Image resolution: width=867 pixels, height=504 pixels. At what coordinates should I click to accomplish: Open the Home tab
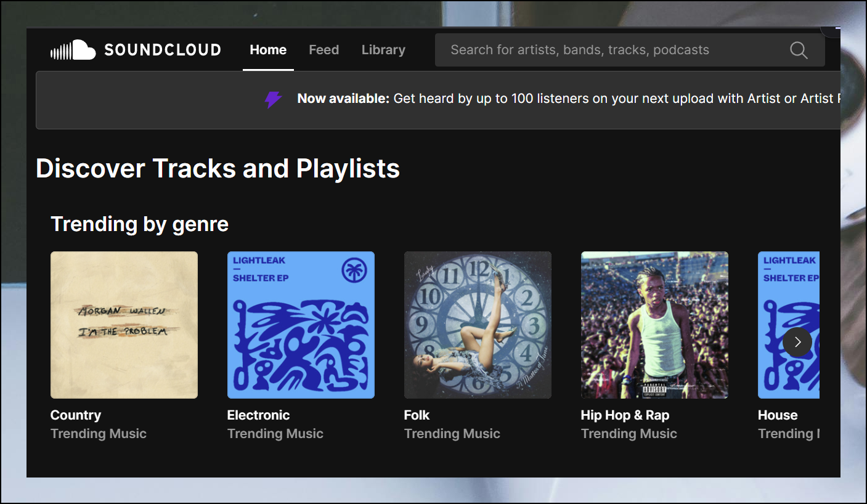[268, 50]
